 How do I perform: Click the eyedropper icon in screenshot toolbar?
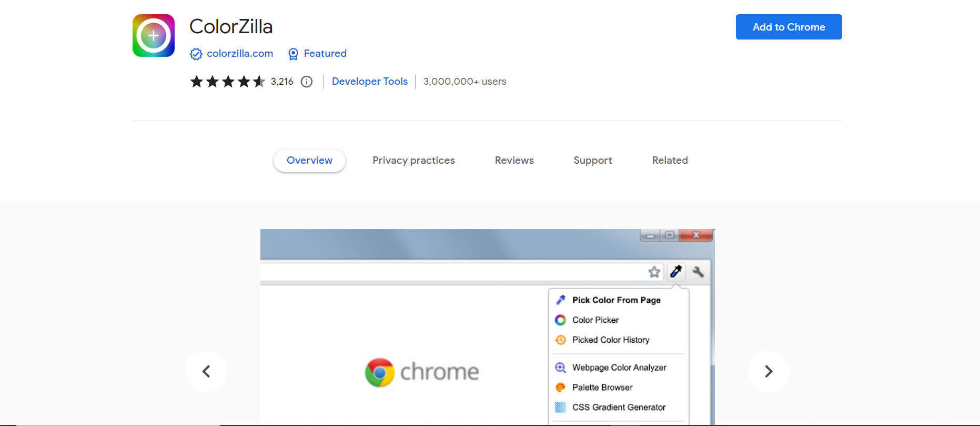(x=676, y=272)
